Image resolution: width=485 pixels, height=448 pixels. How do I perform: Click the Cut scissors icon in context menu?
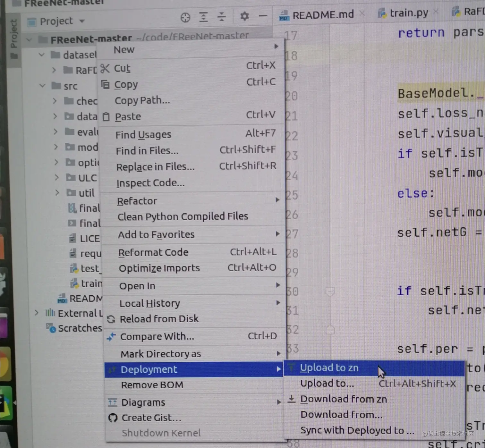point(105,68)
